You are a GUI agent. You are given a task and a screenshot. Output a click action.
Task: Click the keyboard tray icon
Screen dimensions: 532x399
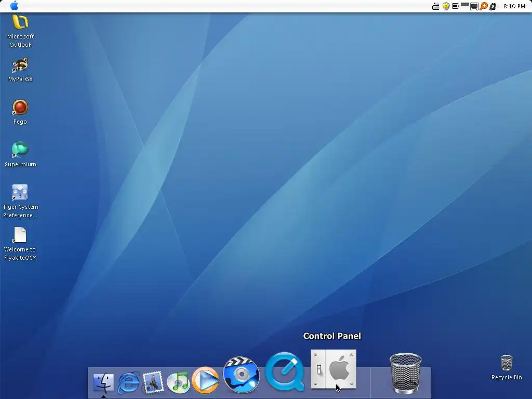click(x=436, y=6)
